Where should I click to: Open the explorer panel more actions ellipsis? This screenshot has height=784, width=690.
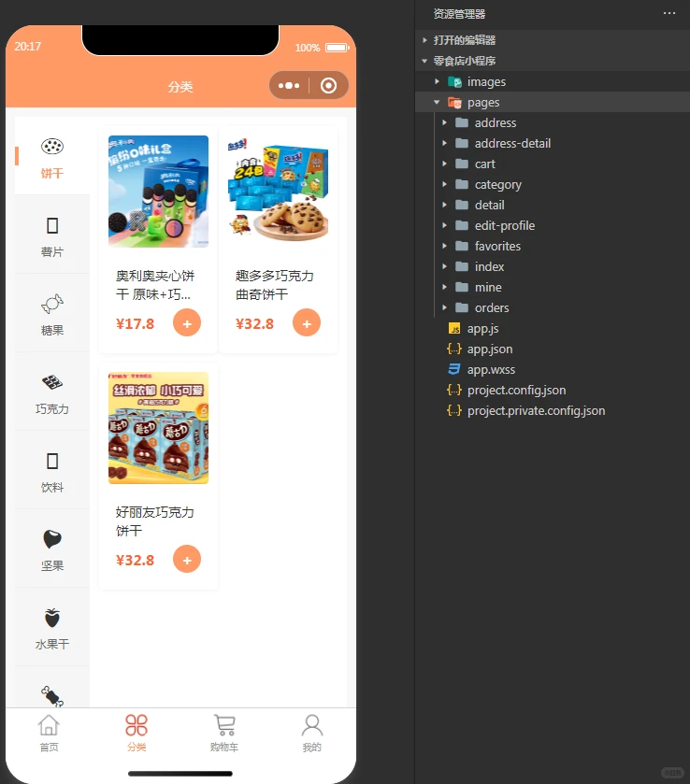coord(669,13)
